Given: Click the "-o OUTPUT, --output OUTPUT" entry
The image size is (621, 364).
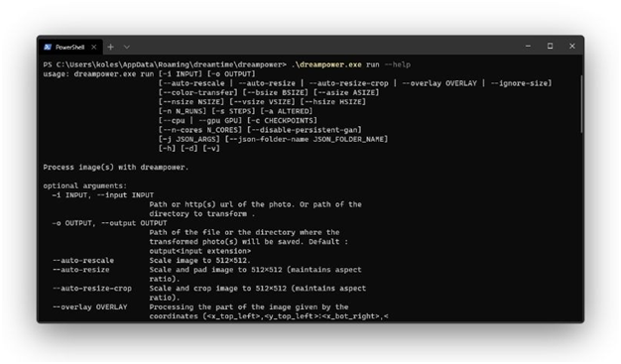Looking at the screenshot, I should pos(109,223).
